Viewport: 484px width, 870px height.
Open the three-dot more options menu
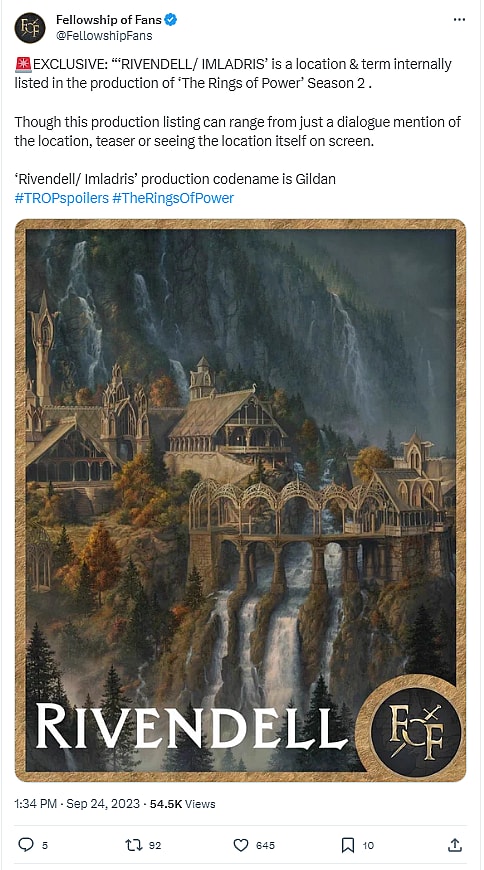(459, 19)
